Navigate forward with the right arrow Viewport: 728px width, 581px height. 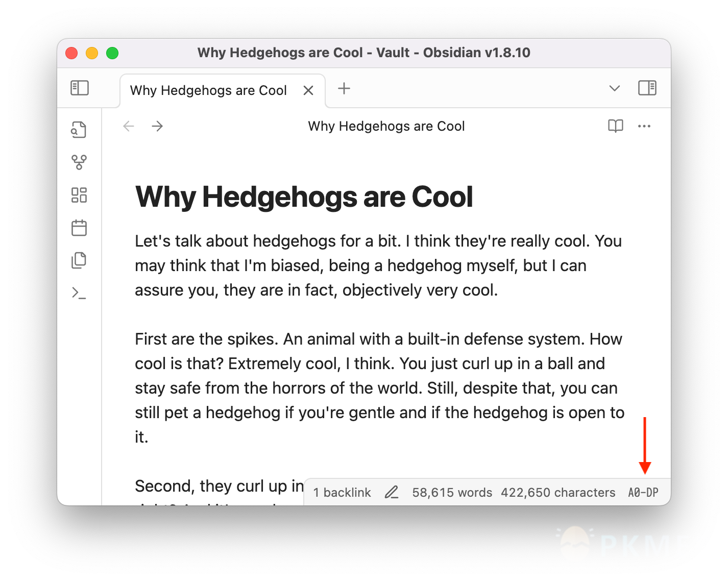(x=157, y=126)
